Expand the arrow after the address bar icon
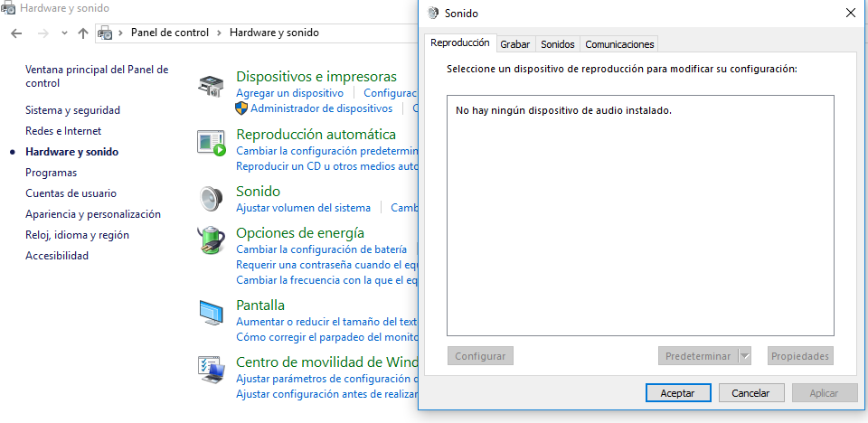868x423 pixels. tap(120, 33)
